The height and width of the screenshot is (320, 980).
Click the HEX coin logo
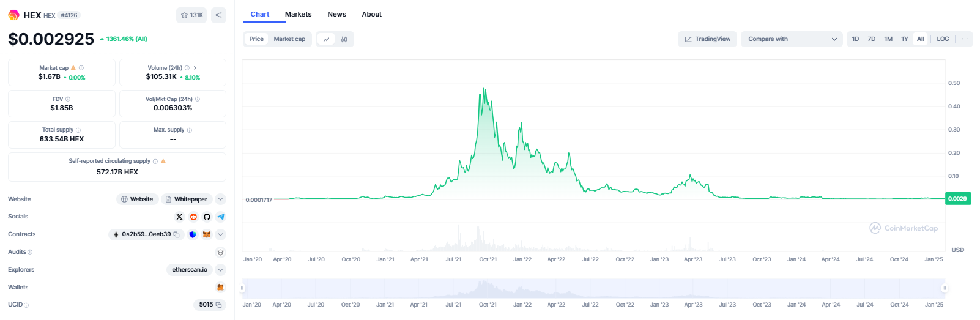coord(13,15)
